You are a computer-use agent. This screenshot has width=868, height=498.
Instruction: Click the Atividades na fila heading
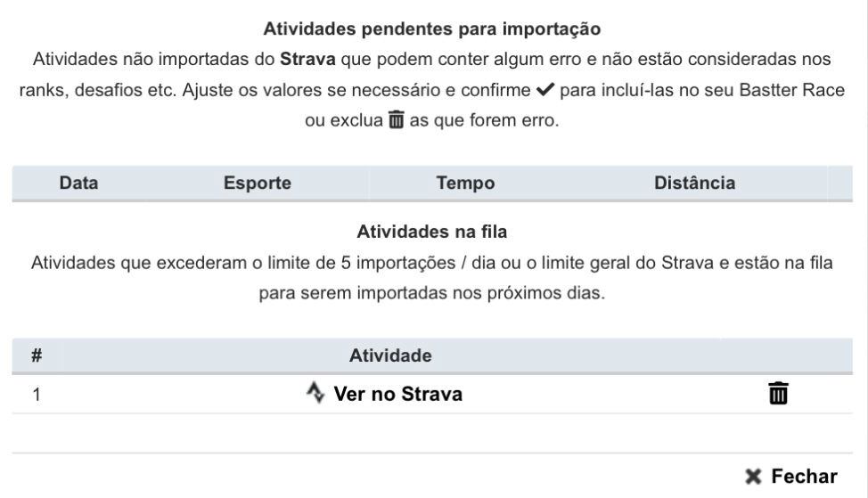coord(432,233)
